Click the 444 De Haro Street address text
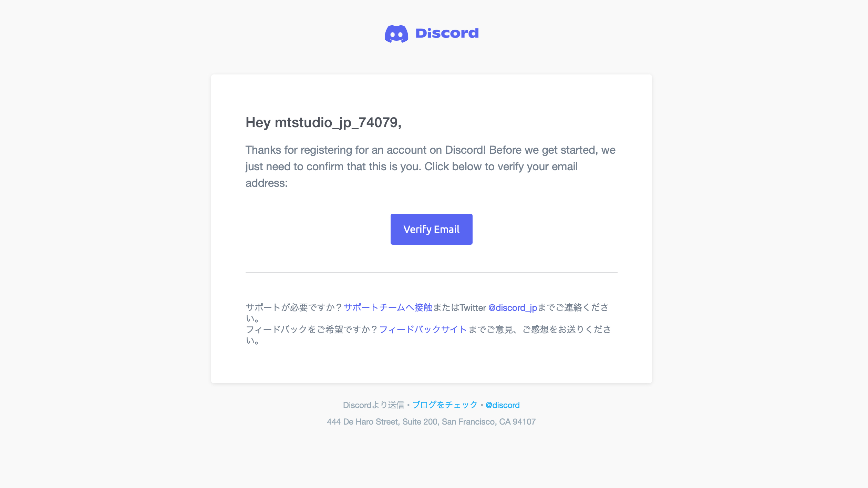This screenshot has height=488, width=868. tap(431, 421)
